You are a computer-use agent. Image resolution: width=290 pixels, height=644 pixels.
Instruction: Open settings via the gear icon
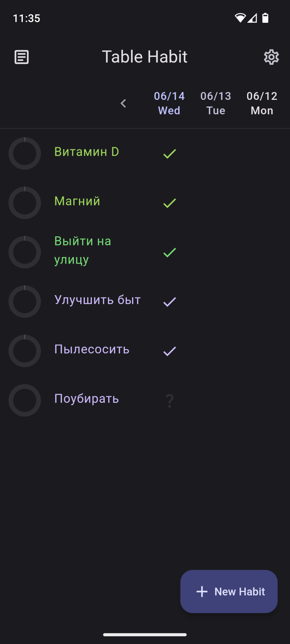[x=271, y=57]
